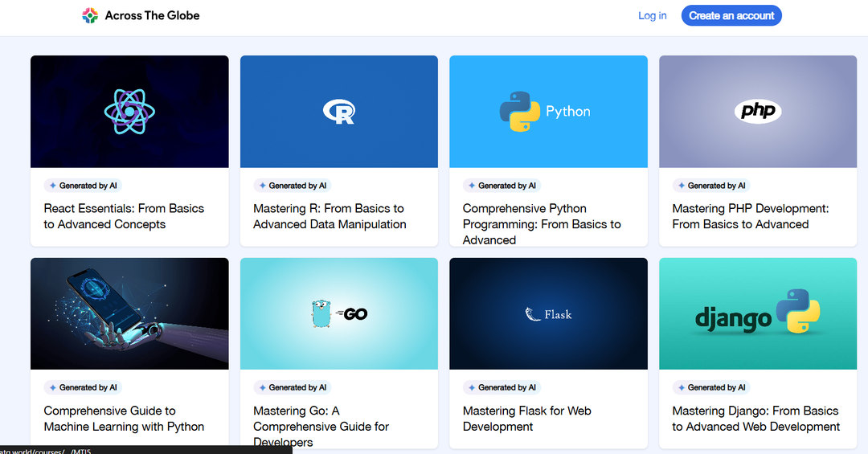Screen dimensions: 868x454
Task: Open the Go course thumbnail
Action: pos(339,313)
